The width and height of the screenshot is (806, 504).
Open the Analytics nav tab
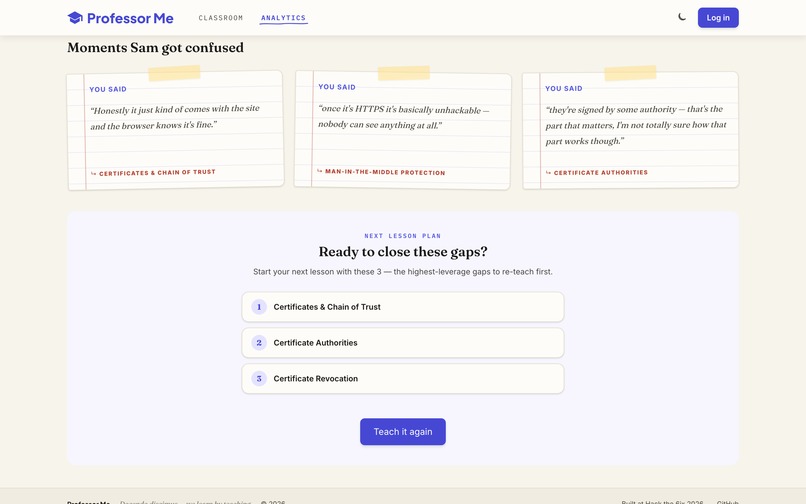(x=283, y=18)
